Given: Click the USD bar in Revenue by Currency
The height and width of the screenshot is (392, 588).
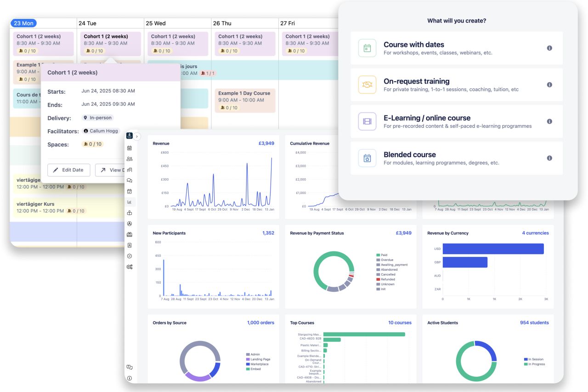Looking at the screenshot, I should (x=493, y=249).
